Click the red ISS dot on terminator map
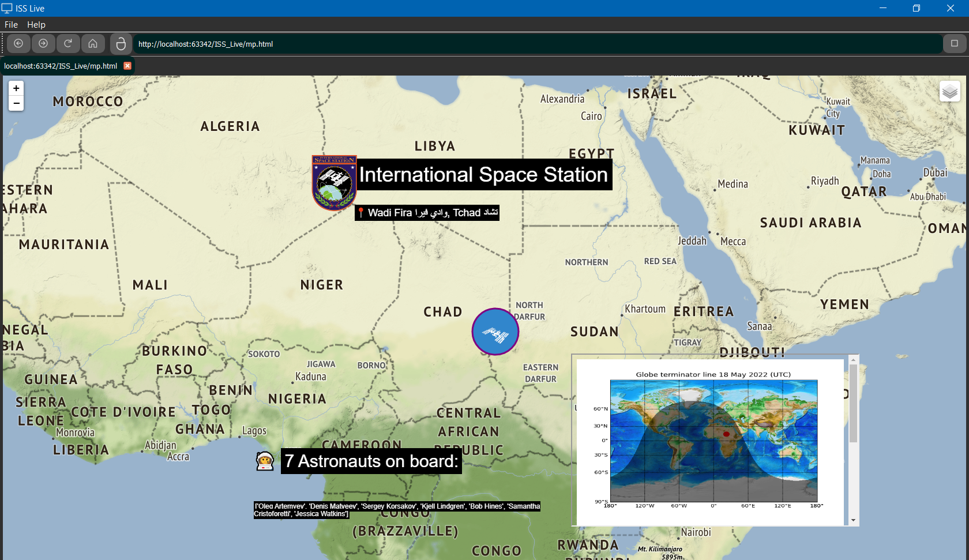This screenshot has height=560, width=969. [726, 434]
